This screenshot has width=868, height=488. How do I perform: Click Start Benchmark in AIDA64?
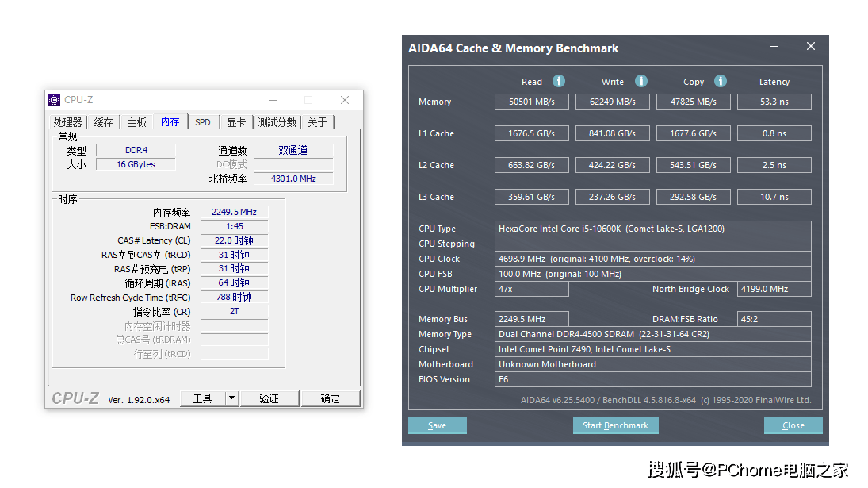tap(616, 425)
